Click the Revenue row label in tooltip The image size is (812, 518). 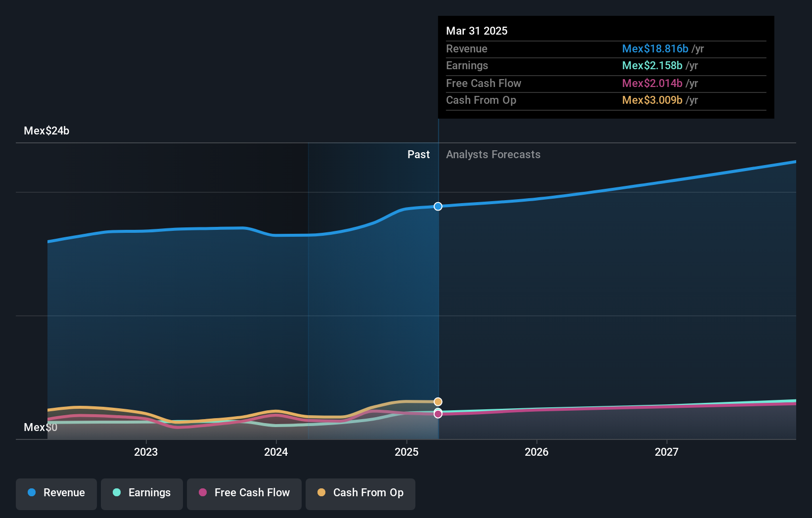pyautogui.click(x=466, y=48)
